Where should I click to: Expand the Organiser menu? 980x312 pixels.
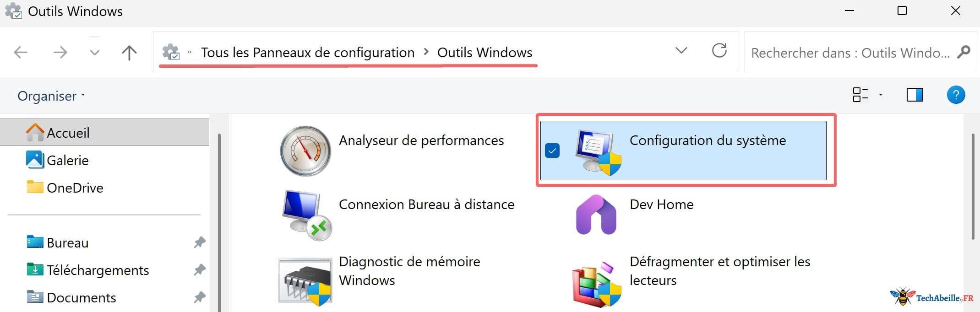click(x=49, y=96)
